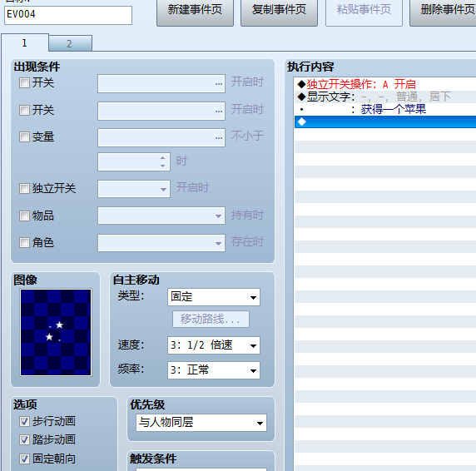Click the 移动路线... button
The height and width of the screenshot is (471, 476).
click(211, 319)
